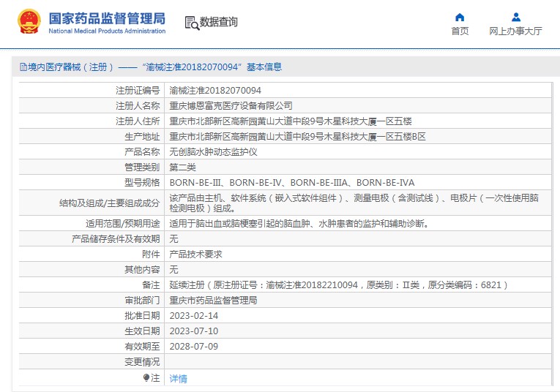Click the 数据查询 search document icon
The height and width of the screenshot is (392, 560).
192,23
